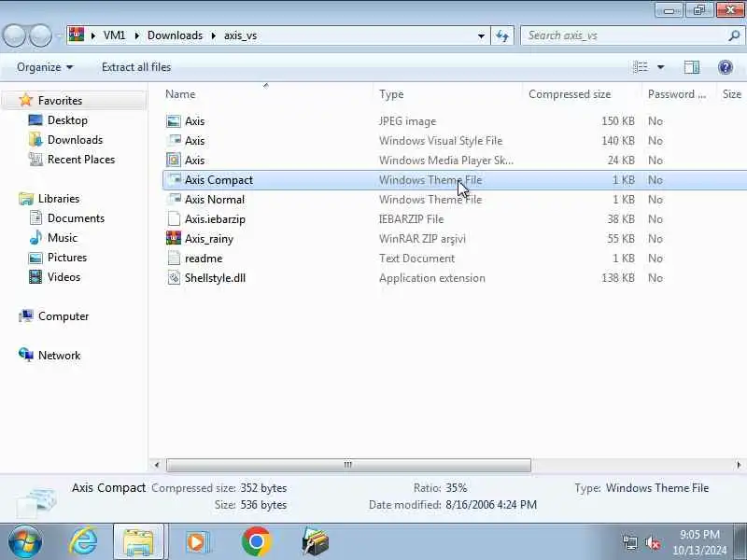The height and width of the screenshot is (560, 747).
Task: Open the address bar history dropdown arrow
Action: tap(481, 35)
